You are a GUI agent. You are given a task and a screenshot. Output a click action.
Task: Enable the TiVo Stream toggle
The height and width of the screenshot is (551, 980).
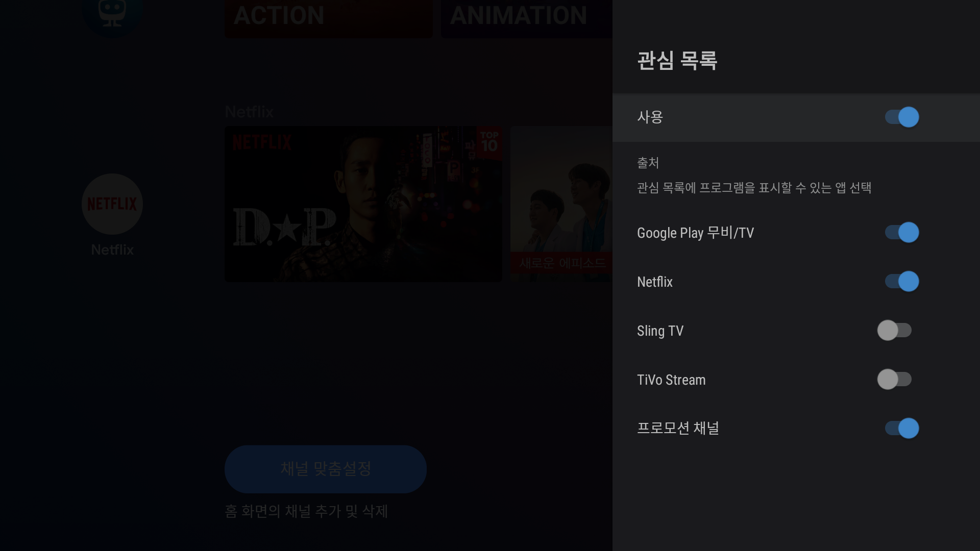tap(894, 380)
